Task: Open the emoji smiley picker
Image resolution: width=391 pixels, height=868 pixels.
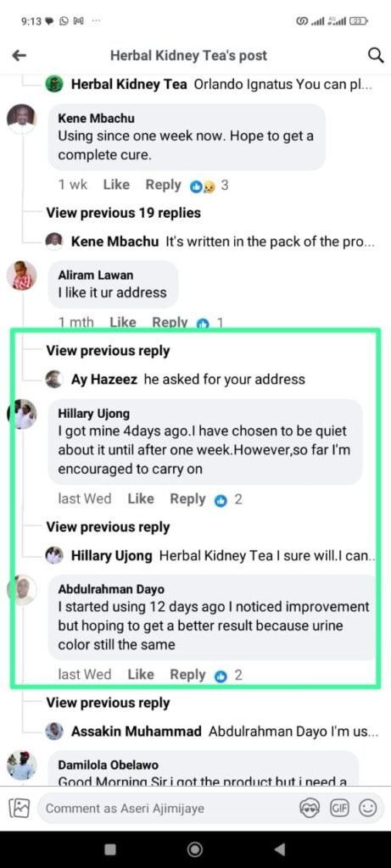Action: click(368, 808)
